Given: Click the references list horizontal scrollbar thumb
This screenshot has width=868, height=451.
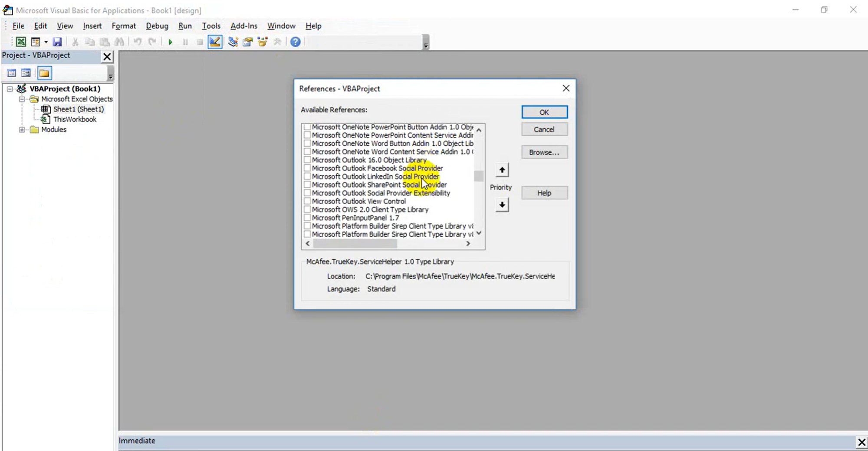Looking at the screenshot, I should [355, 244].
